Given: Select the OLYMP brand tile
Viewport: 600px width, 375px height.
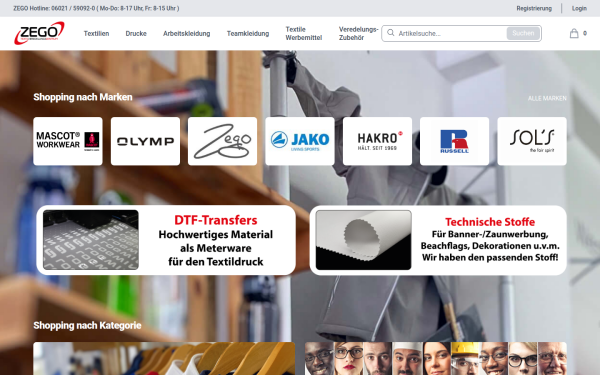Looking at the screenshot, I should (145, 141).
